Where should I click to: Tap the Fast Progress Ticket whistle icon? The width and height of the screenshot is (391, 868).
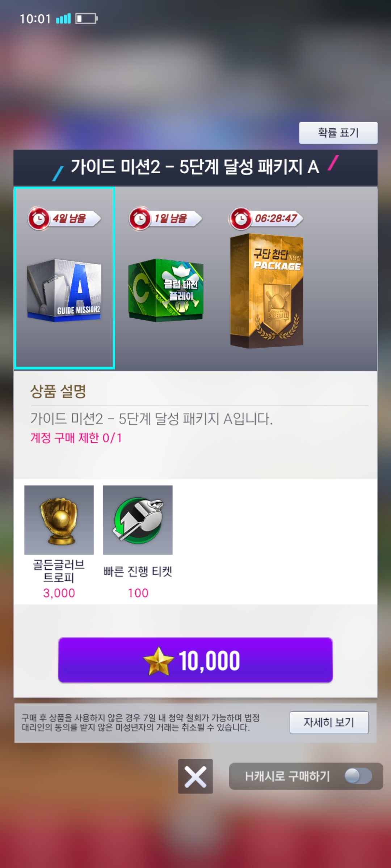(x=138, y=520)
